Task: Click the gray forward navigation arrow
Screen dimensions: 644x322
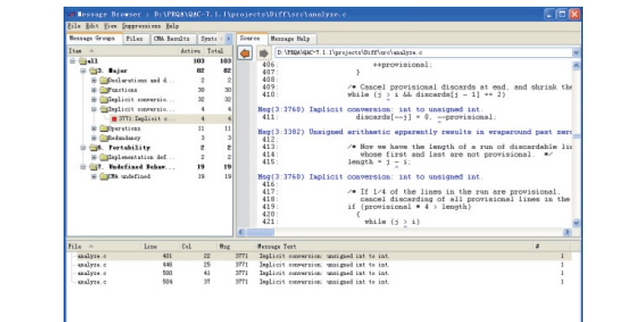Action: (264, 53)
